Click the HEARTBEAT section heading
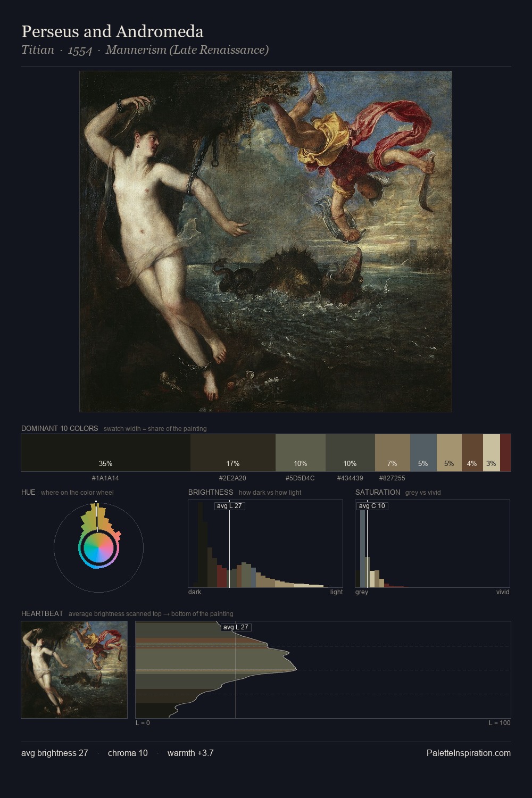Image resolution: width=532 pixels, height=798 pixels. click(x=42, y=613)
